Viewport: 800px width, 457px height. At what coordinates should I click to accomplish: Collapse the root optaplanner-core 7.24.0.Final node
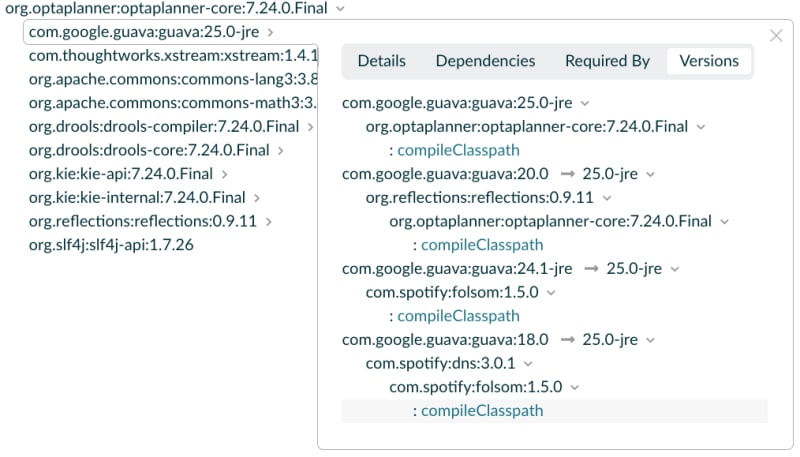(x=341, y=8)
